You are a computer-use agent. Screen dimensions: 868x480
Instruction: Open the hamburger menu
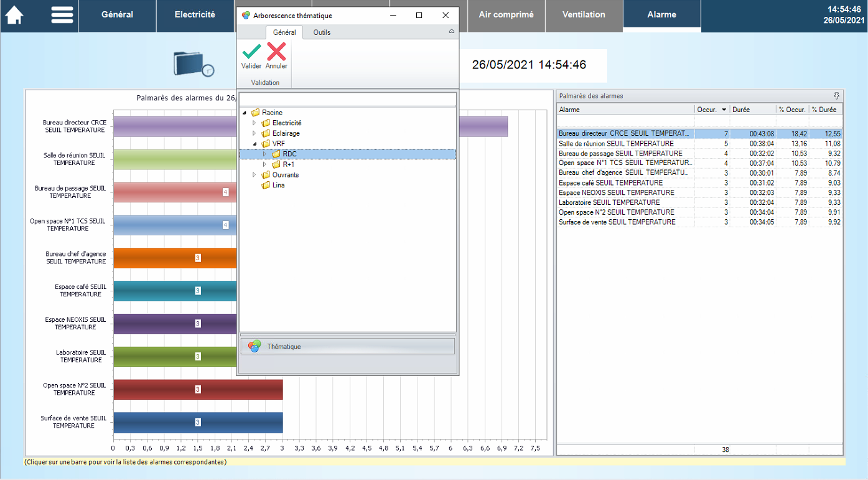pyautogui.click(x=62, y=15)
